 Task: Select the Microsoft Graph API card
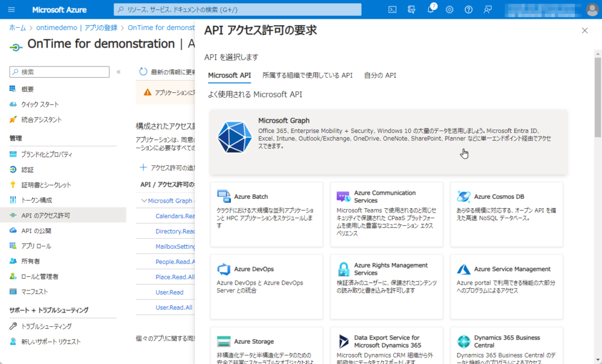[388, 142]
